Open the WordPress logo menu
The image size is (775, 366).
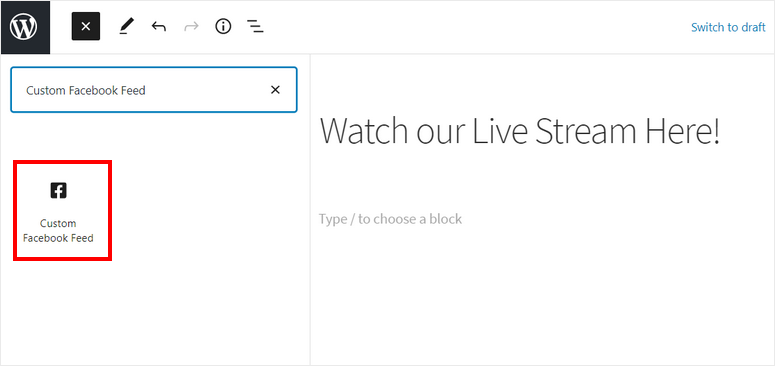point(25,27)
